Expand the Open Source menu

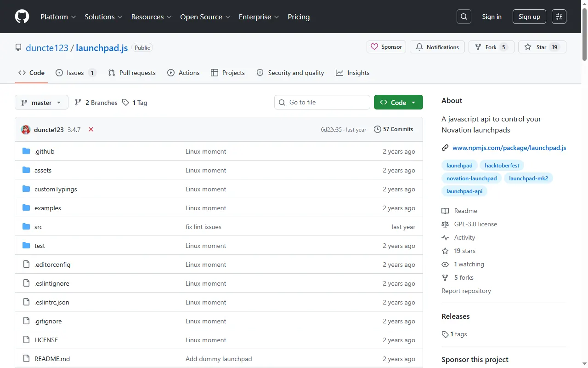coord(205,17)
